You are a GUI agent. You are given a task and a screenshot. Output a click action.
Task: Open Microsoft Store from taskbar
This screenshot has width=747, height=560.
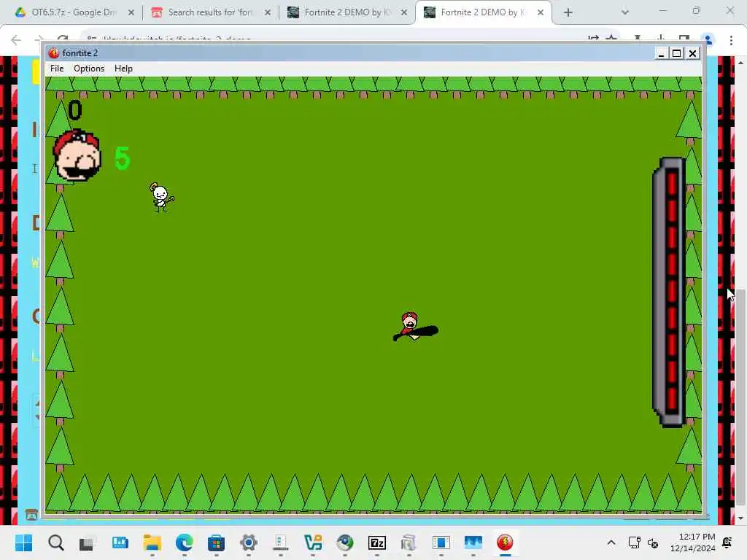coord(216,542)
